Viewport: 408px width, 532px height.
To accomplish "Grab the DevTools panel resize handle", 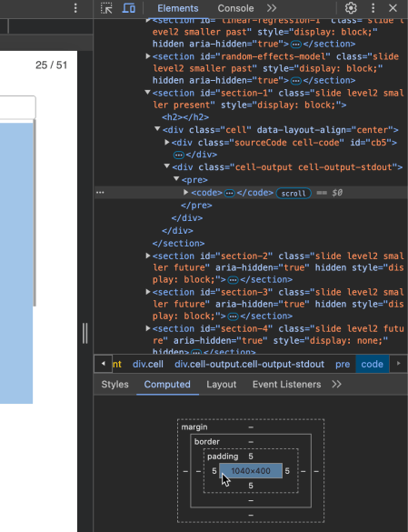I will point(85,333).
